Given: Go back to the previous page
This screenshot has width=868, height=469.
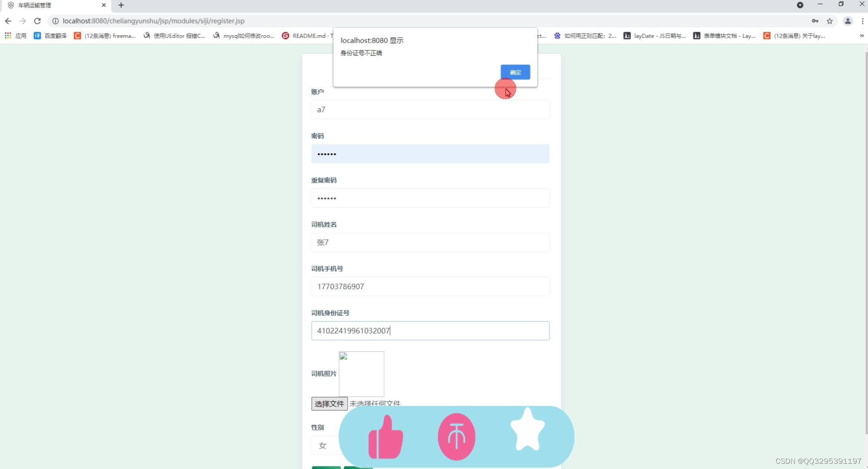Looking at the screenshot, I should [x=8, y=21].
